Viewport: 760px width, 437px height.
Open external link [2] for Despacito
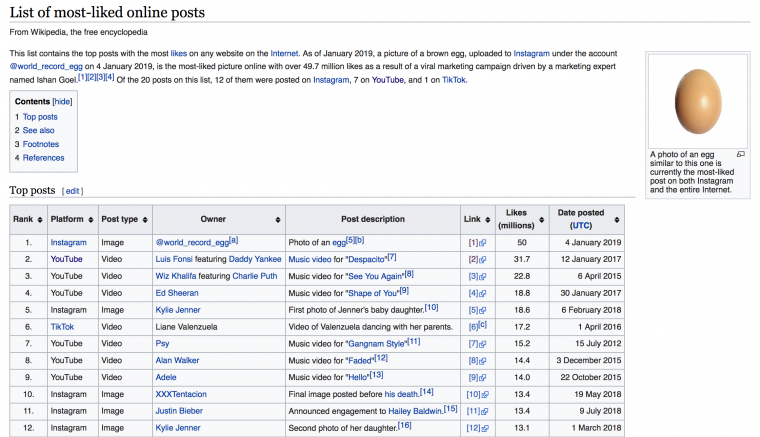click(x=477, y=259)
